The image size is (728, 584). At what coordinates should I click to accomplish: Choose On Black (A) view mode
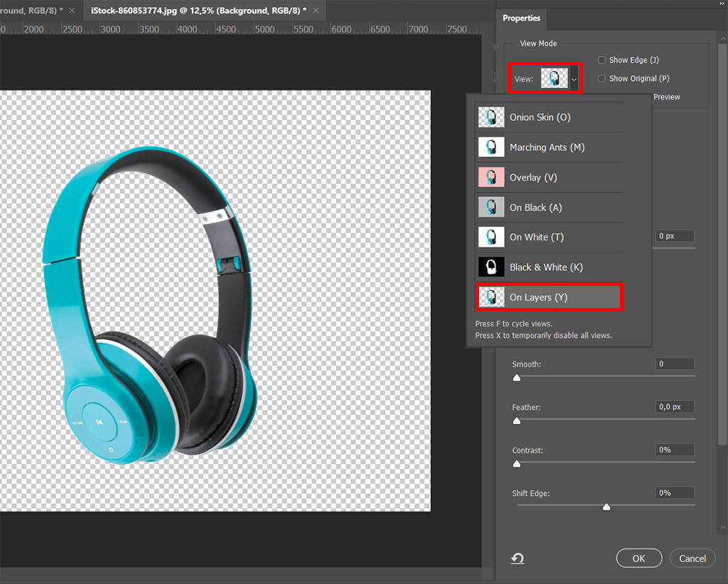click(550, 207)
